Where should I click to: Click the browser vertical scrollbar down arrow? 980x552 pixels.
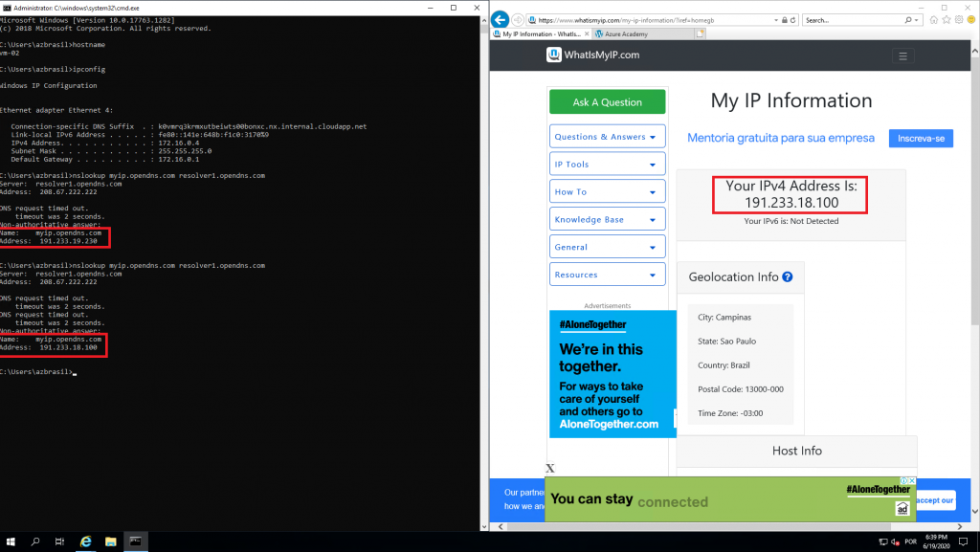[x=975, y=512]
